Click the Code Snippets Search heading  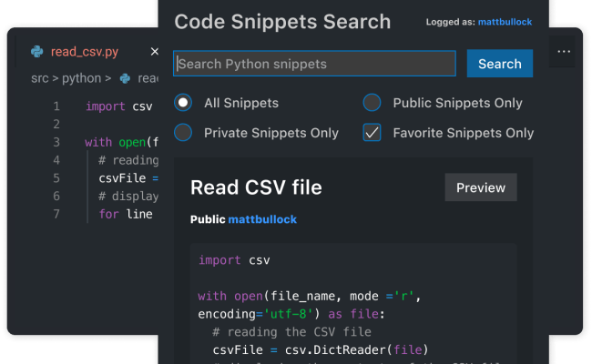pos(282,22)
